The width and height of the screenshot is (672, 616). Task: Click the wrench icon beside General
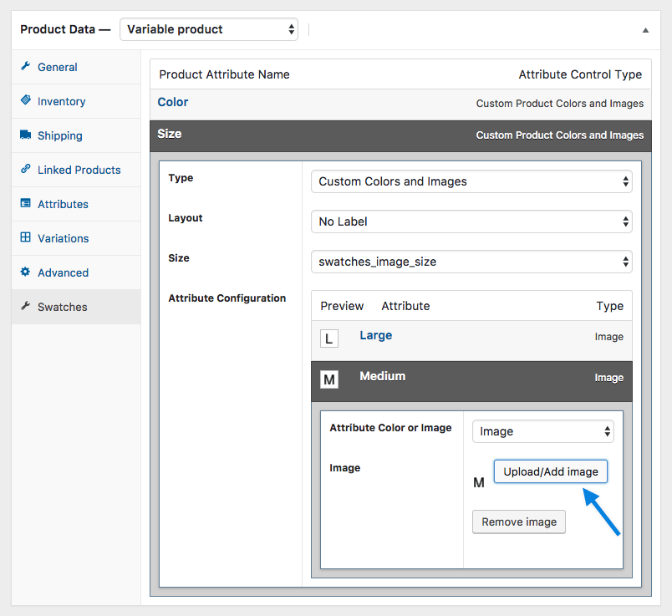[25, 67]
